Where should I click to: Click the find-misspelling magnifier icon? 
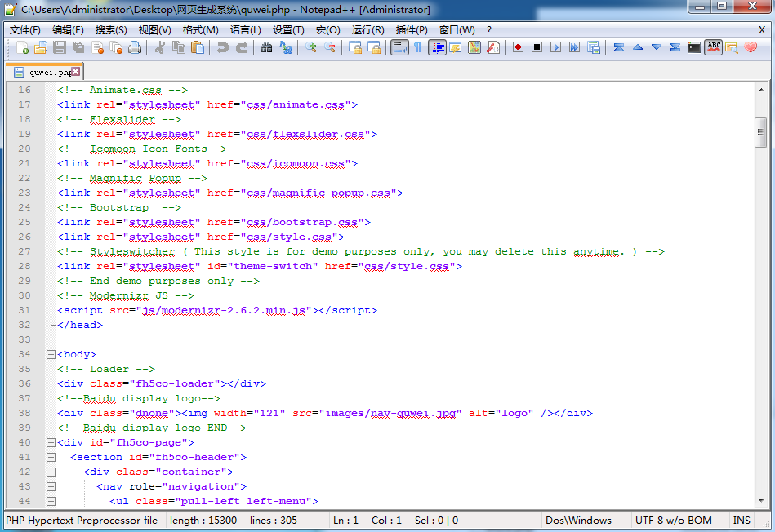pos(732,47)
